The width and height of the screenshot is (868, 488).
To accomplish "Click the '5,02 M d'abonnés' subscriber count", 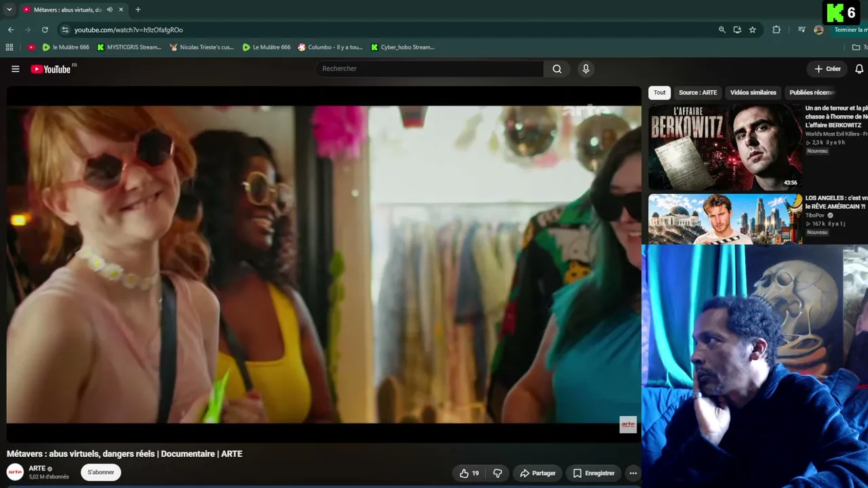I will (49, 477).
